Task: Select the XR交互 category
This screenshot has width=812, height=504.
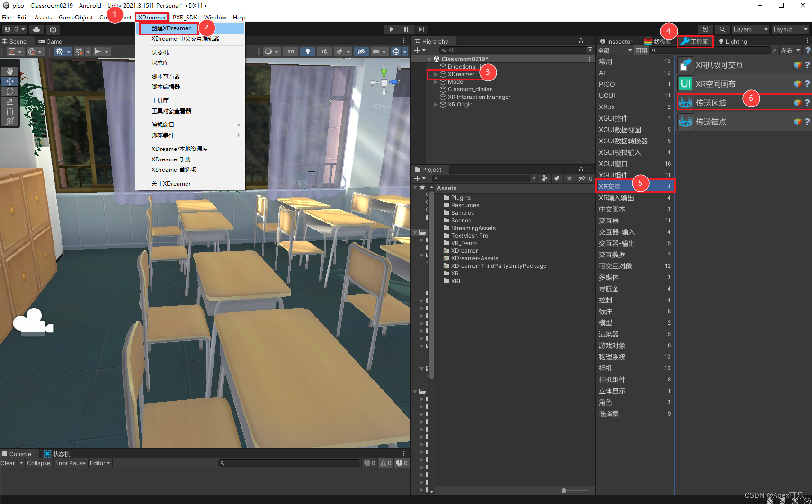Action: click(635, 186)
